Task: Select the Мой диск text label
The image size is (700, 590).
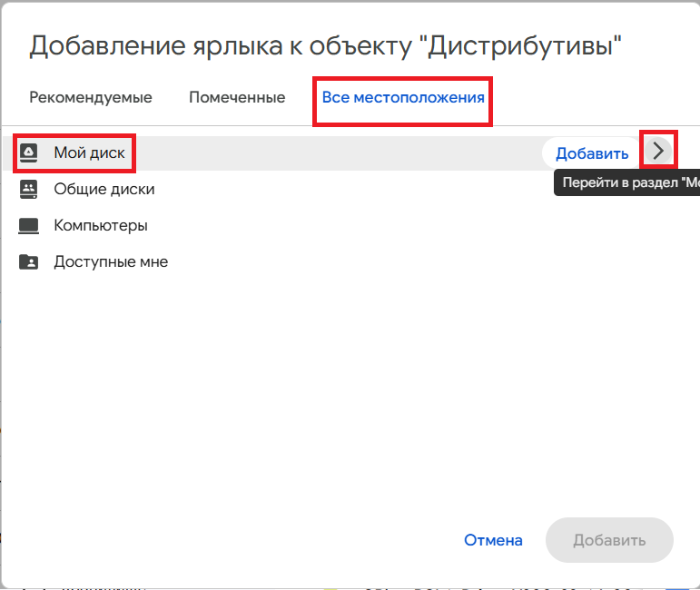Action: [89, 153]
